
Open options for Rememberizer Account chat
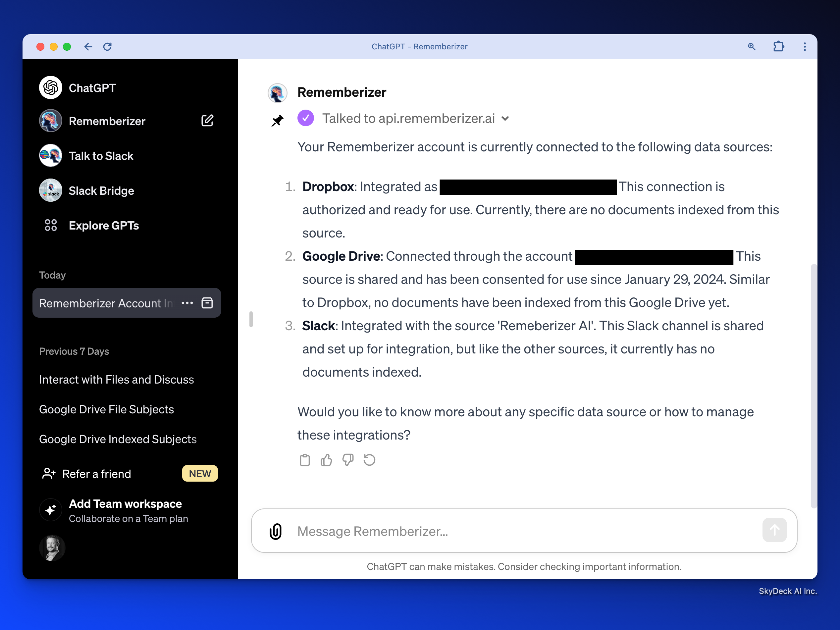(187, 303)
